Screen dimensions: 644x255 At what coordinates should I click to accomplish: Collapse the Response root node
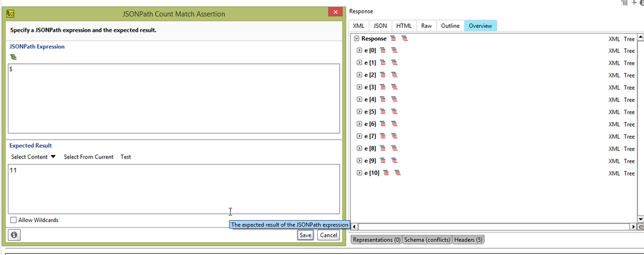(356, 39)
